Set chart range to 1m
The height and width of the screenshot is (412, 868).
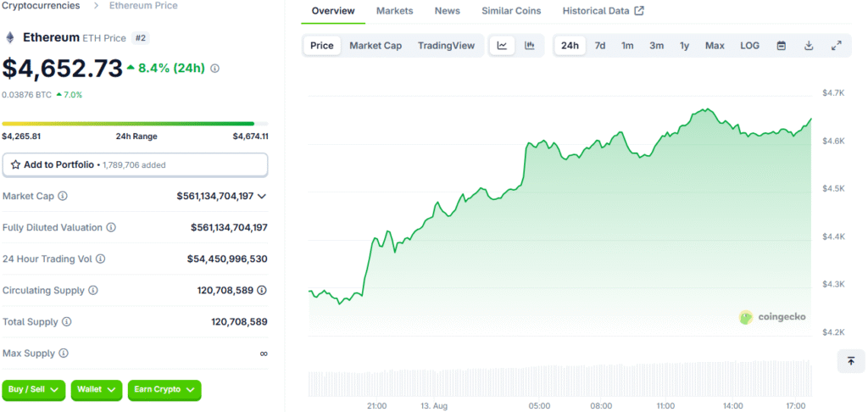click(x=627, y=46)
